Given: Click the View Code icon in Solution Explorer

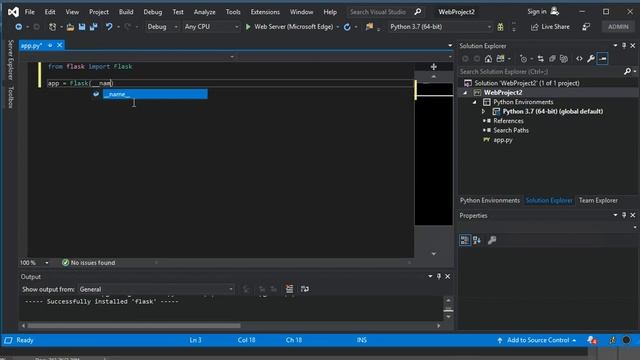Looking at the screenshot, I should pos(579,59).
